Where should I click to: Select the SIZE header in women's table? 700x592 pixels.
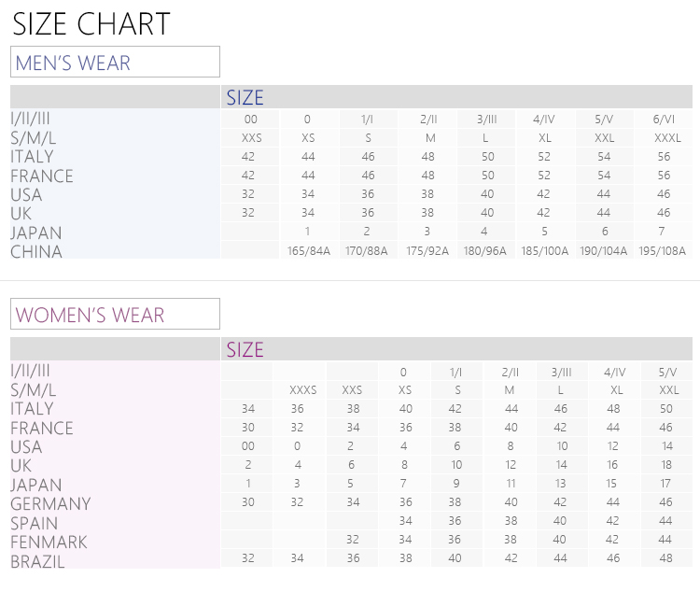coord(245,349)
